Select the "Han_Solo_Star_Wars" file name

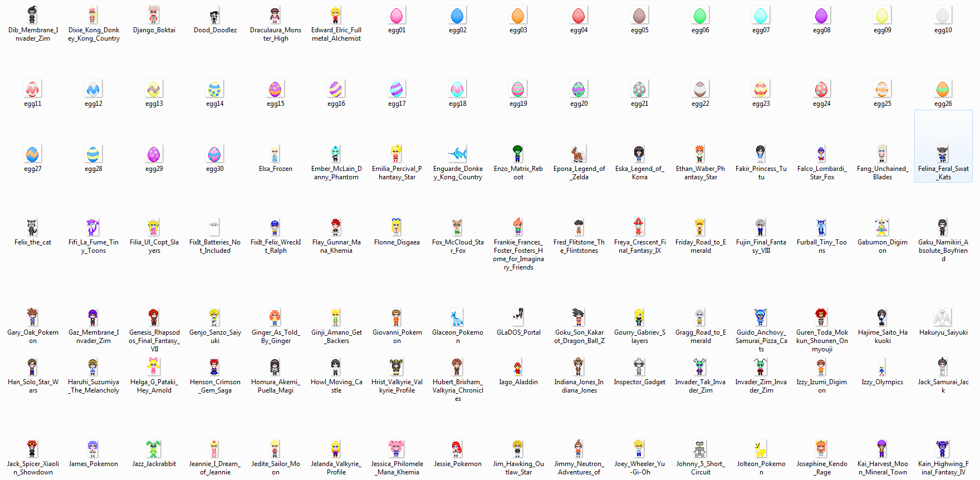[32, 386]
